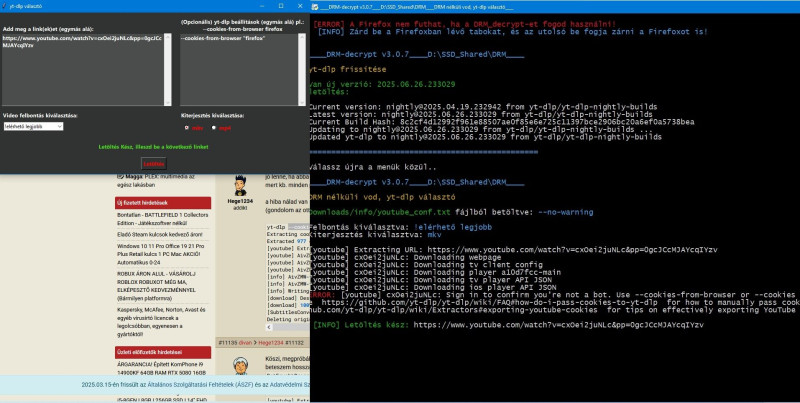This screenshot has width=800, height=403.
Task: Open the ROBUX ÁRON ALUL ad link
Action: [x=156, y=286]
